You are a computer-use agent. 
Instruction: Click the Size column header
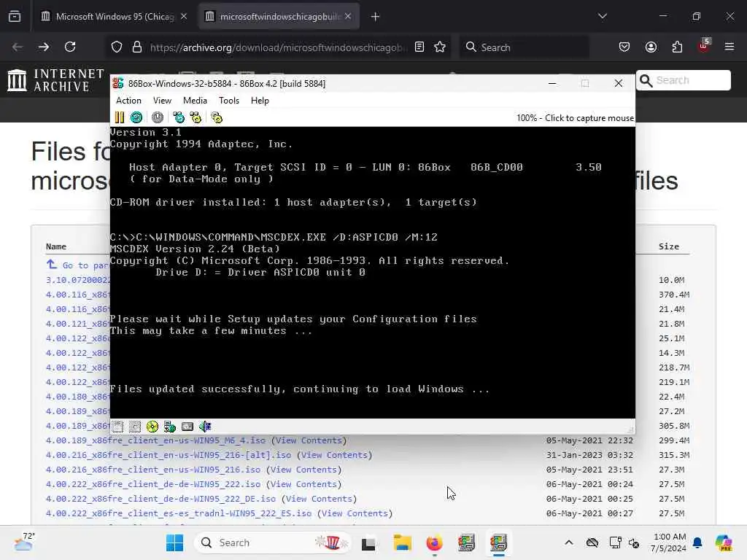[669, 246]
